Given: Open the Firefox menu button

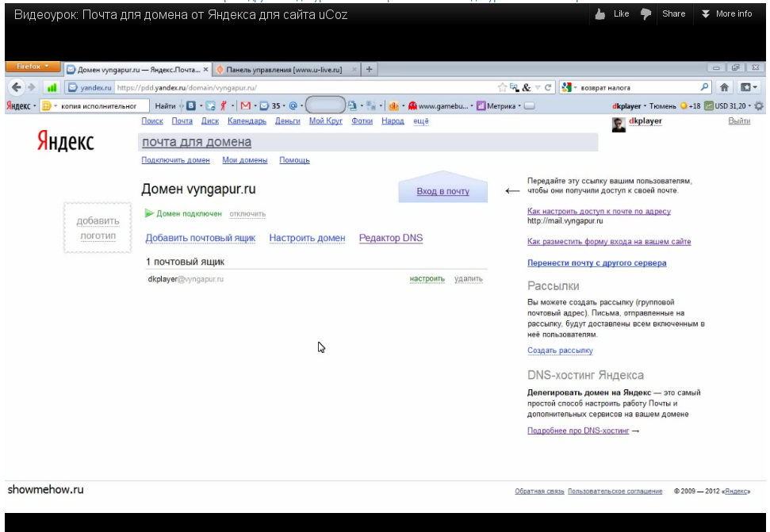Looking at the screenshot, I should tap(33, 67).
